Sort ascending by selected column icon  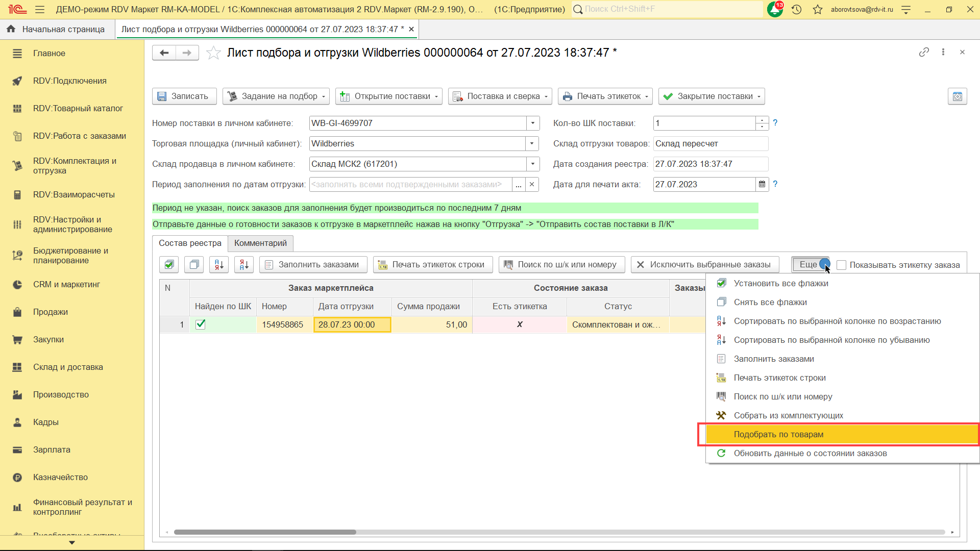click(219, 264)
